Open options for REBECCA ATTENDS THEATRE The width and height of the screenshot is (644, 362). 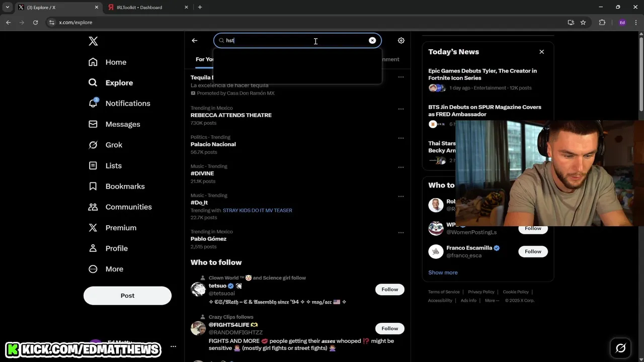[401, 109]
